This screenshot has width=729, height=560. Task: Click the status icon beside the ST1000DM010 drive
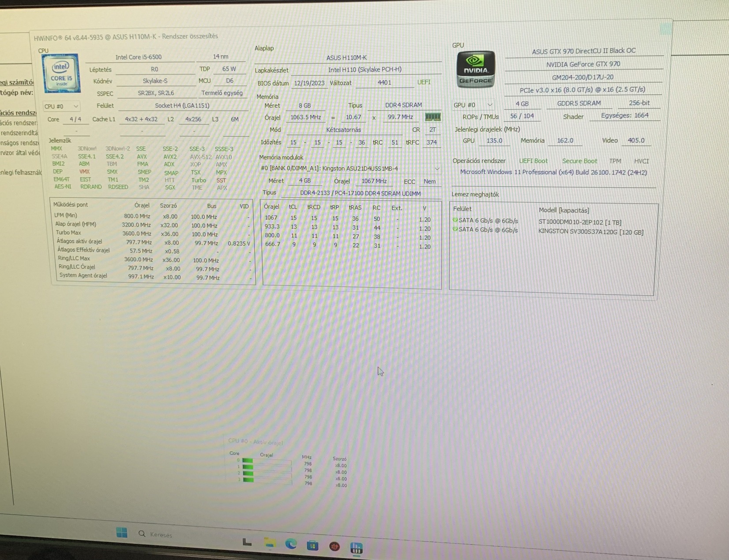[455, 220]
